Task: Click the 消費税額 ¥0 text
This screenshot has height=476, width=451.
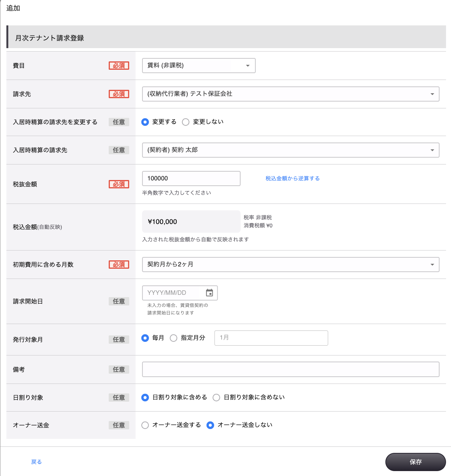Action: pyautogui.click(x=258, y=225)
